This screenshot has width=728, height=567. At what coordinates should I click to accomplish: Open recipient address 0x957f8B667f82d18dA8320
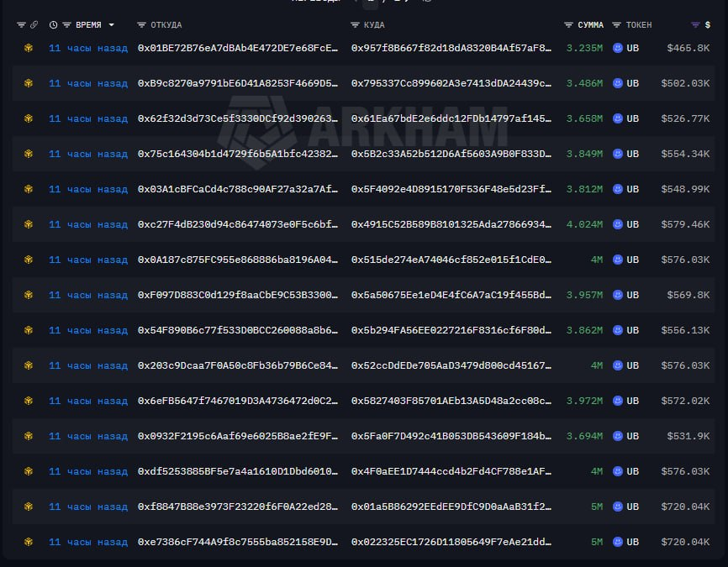pos(451,48)
